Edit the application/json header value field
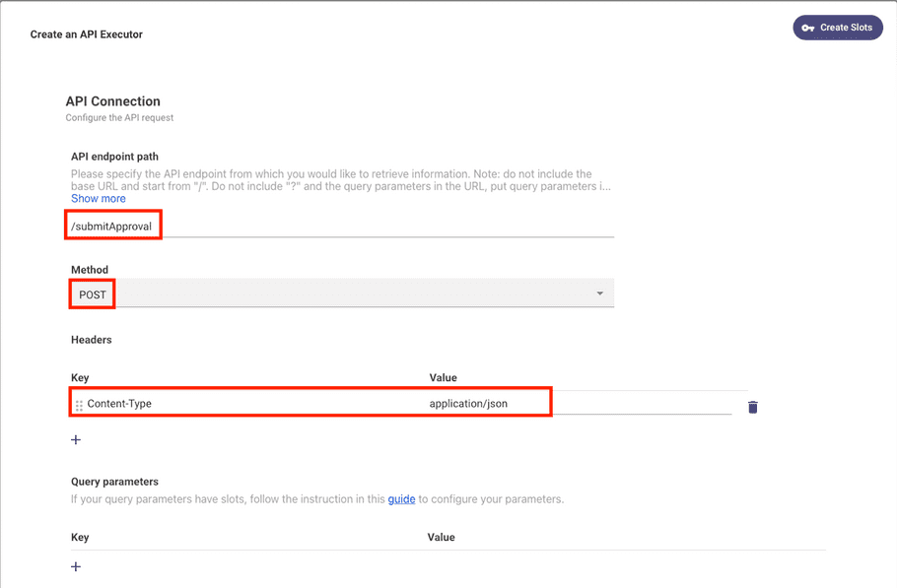This screenshot has width=897, height=588. click(x=580, y=404)
